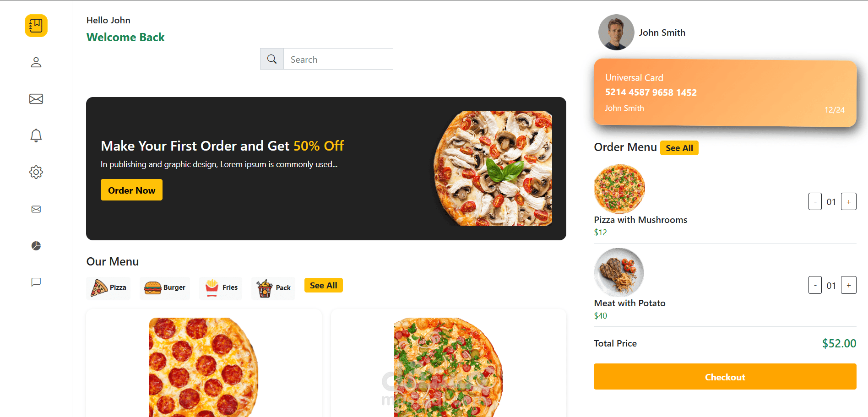Click the Order Now button
Screen dimensions: 868x417
pos(131,190)
